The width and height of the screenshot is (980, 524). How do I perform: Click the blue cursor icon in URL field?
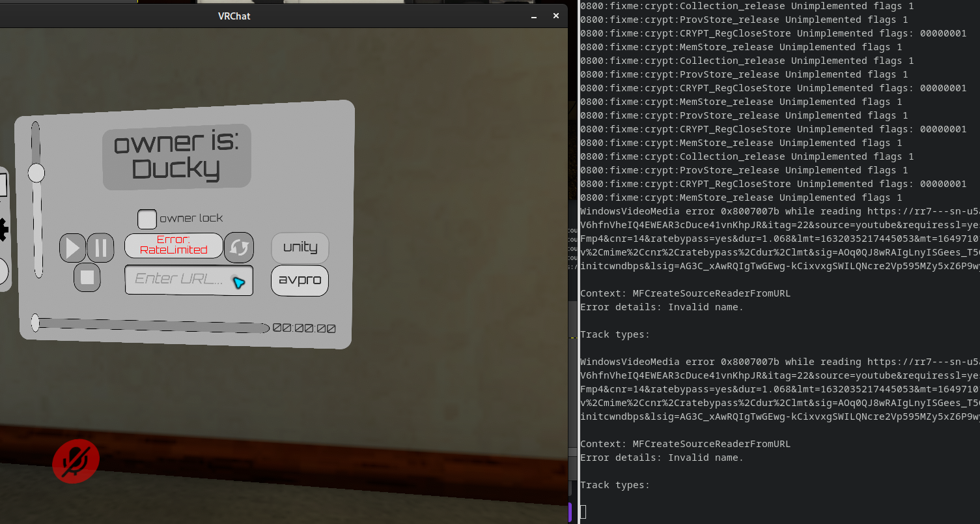click(239, 282)
